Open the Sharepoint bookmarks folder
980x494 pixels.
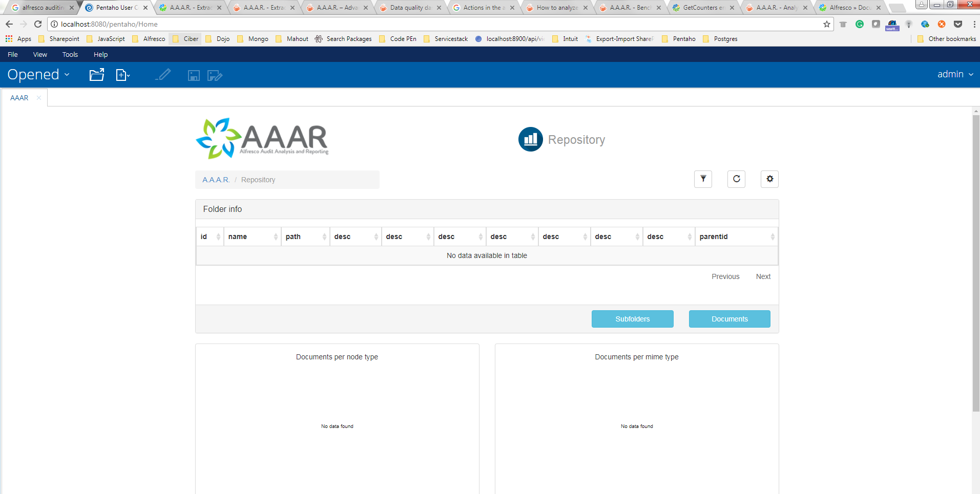tap(59, 39)
